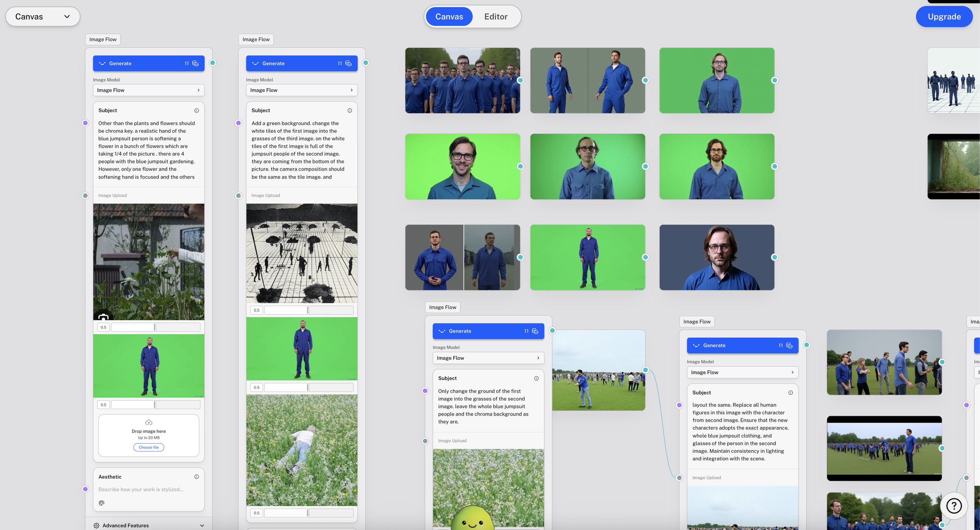Expand the Advanced Features section

tap(202, 525)
